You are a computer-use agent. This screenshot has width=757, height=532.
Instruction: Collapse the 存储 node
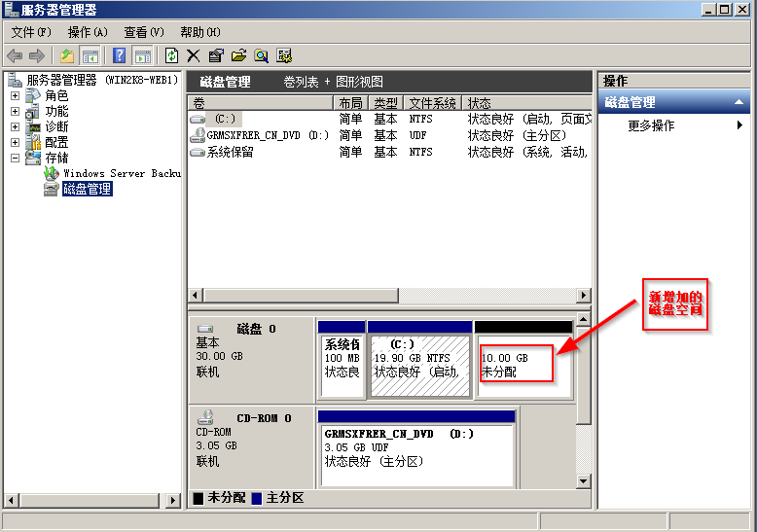(15, 158)
